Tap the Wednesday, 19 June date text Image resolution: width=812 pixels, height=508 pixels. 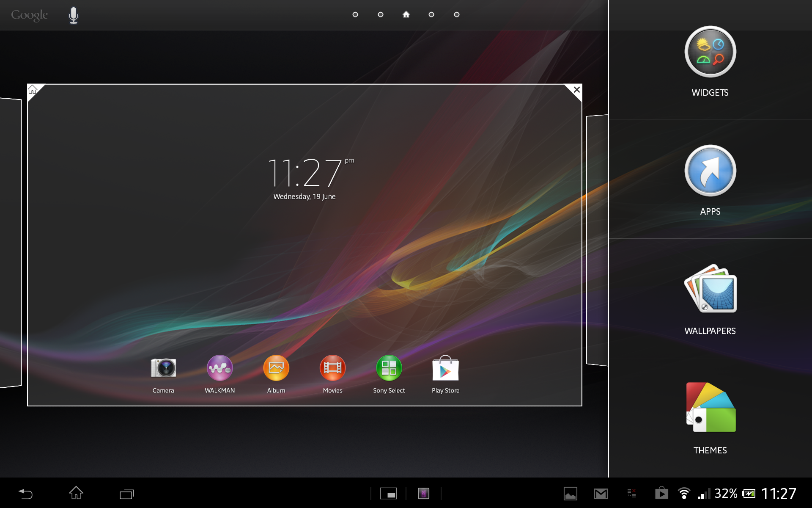[x=304, y=196]
